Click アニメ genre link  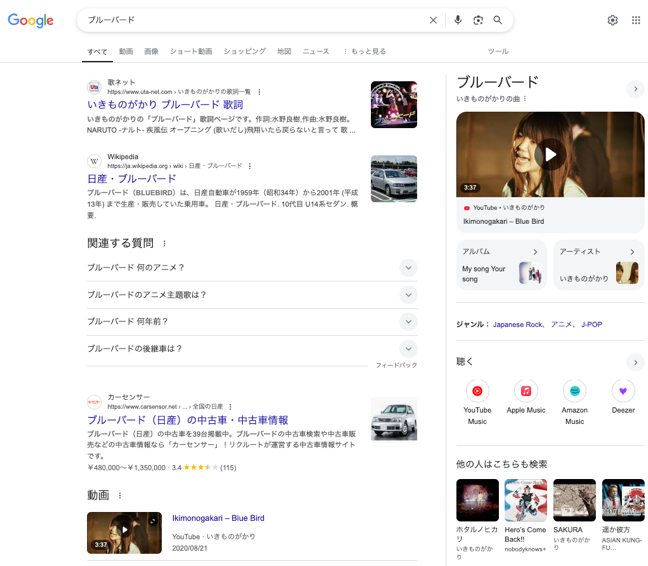pyautogui.click(x=561, y=325)
